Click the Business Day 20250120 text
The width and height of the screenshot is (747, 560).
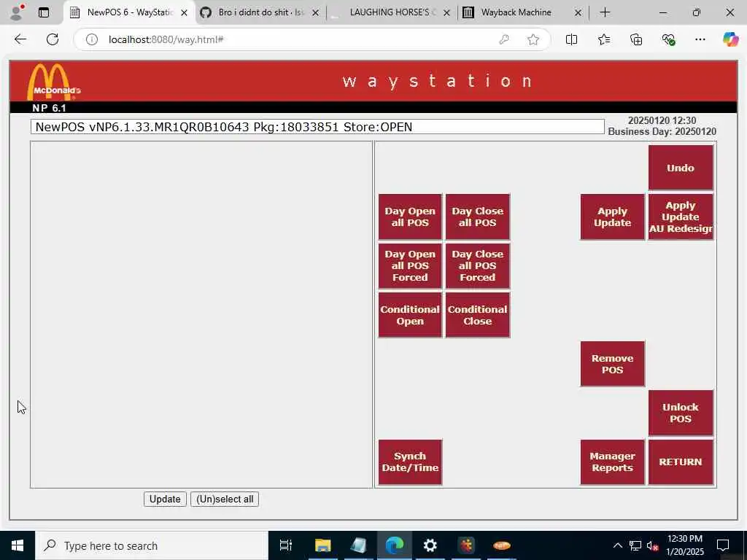coord(662,131)
